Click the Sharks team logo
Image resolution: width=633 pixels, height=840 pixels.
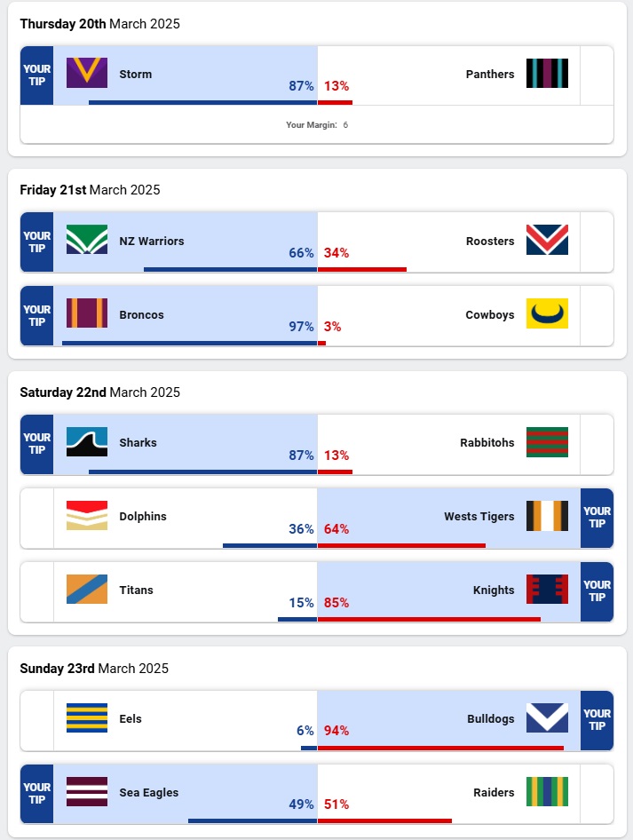point(87,442)
